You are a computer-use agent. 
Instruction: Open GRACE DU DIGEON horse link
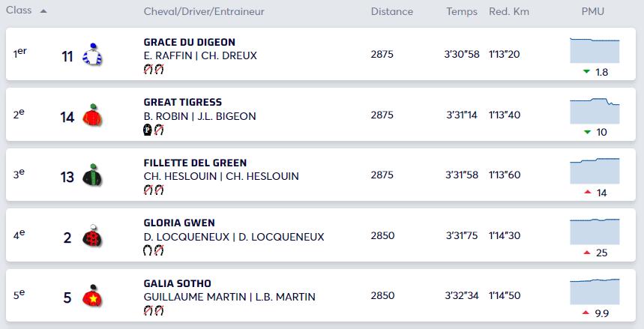[x=189, y=42]
